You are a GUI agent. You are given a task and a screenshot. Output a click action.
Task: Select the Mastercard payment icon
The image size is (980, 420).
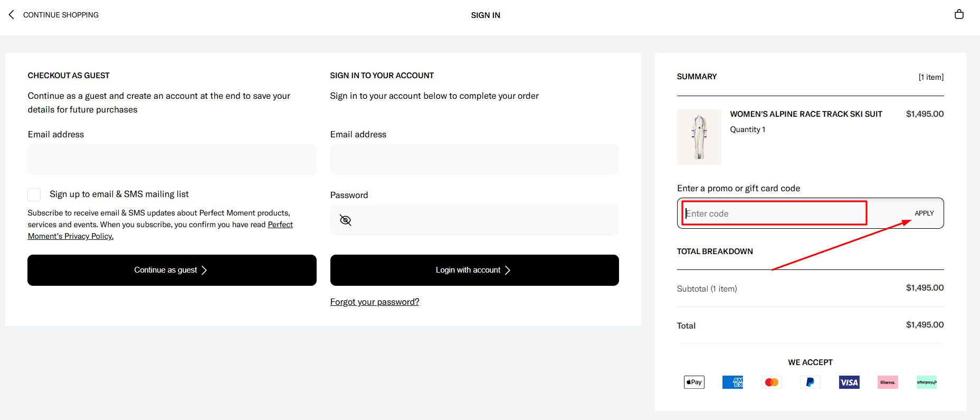771,381
